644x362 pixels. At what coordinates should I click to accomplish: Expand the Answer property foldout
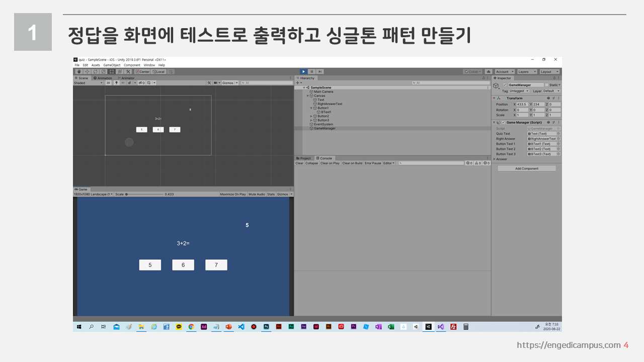pyautogui.click(x=495, y=159)
